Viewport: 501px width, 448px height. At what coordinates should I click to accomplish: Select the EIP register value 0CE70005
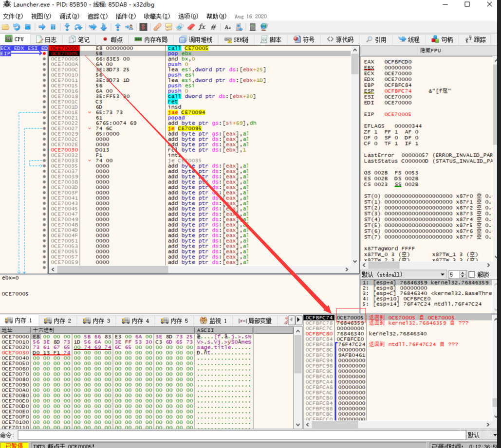click(x=397, y=114)
